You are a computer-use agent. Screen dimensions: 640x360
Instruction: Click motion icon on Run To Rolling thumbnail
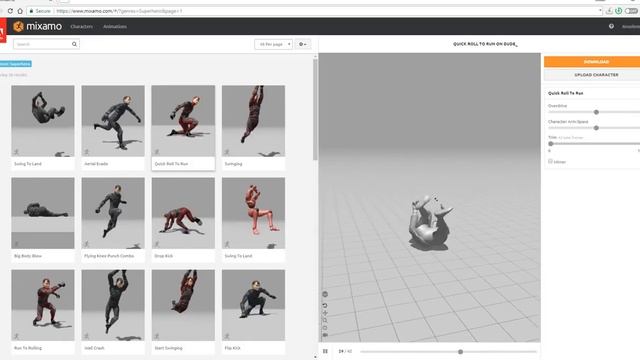tap(16, 336)
